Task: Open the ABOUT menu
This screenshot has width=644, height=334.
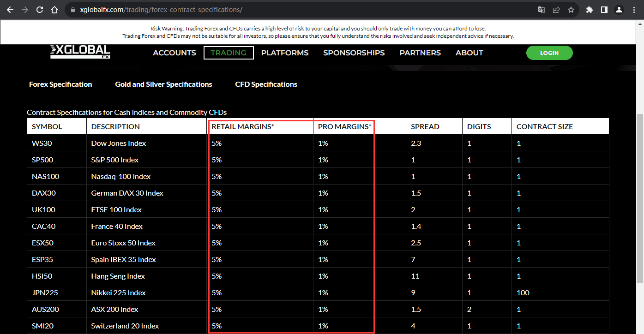Action: click(469, 53)
